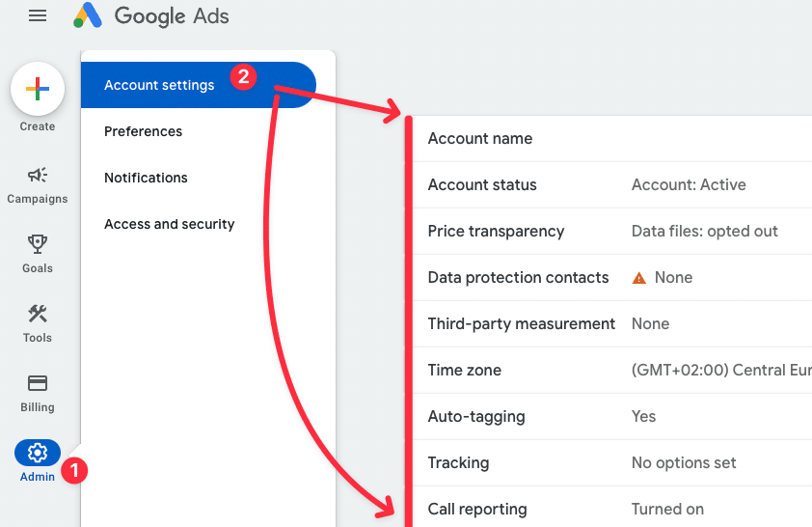Open the Goals trophy icon
Viewport: 812px width, 527px height.
(38, 244)
